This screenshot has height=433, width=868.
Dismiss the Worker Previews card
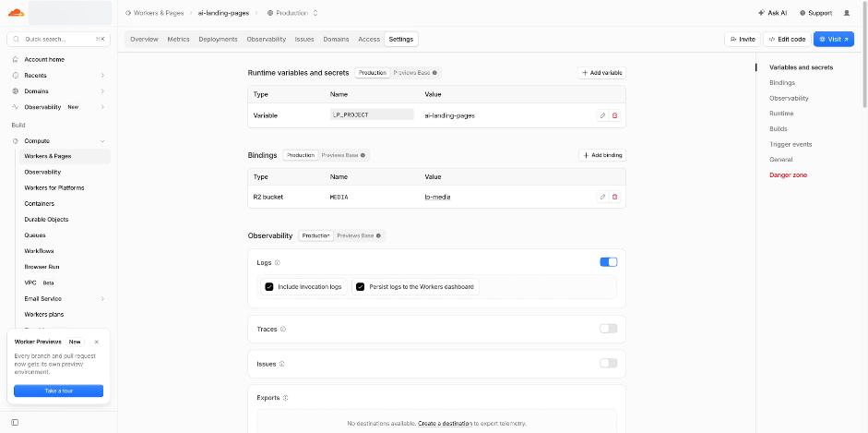(x=96, y=343)
